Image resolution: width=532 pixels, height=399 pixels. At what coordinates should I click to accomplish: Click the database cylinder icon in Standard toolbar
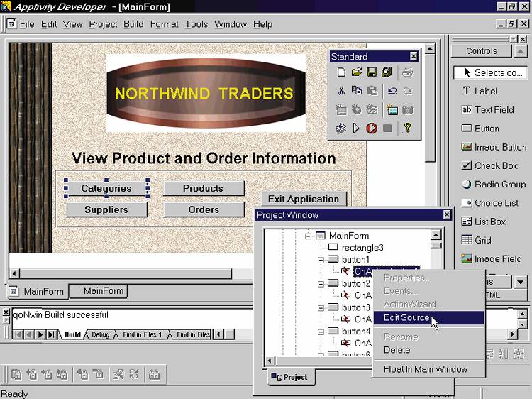pyautogui.click(x=407, y=109)
